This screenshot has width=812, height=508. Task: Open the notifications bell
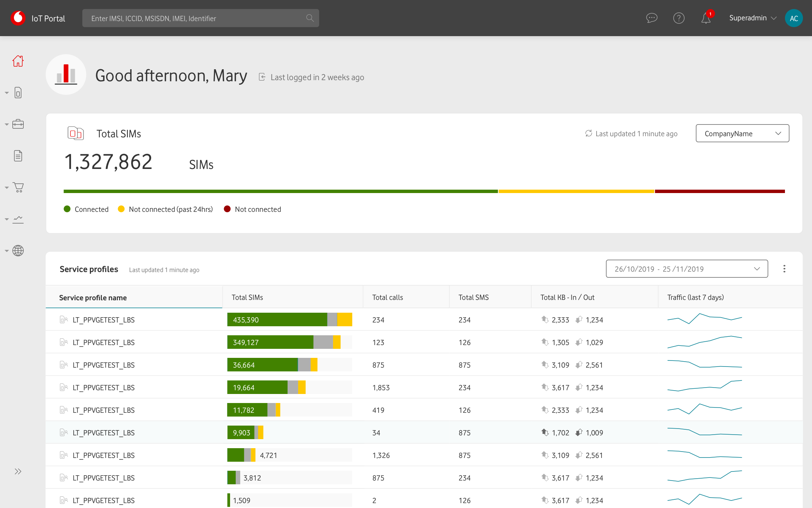[706, 18]
